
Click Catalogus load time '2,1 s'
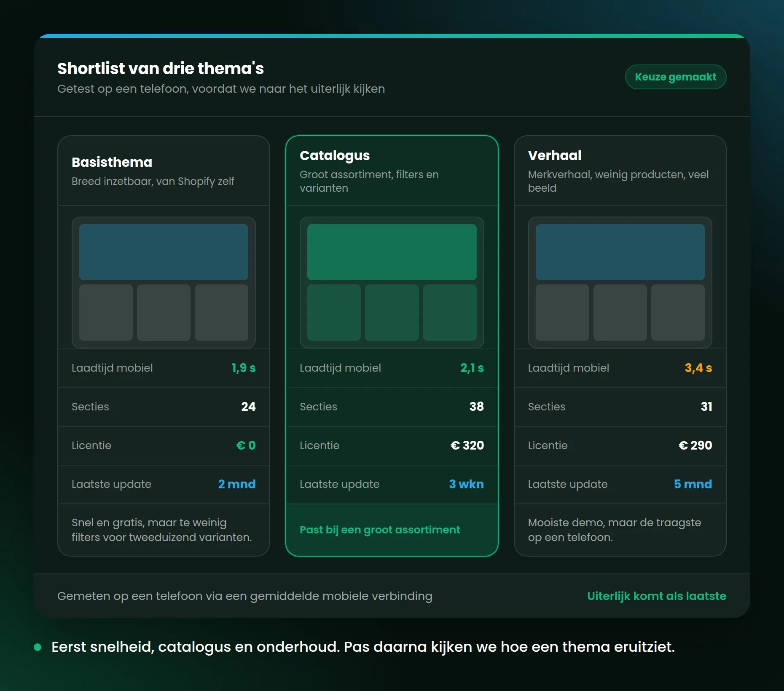click(472, 368)
